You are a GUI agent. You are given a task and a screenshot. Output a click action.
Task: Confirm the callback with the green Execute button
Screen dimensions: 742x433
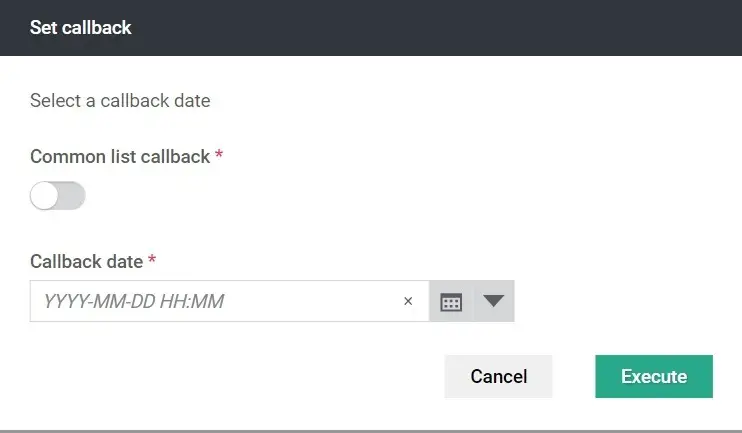[x=654, y=377]
